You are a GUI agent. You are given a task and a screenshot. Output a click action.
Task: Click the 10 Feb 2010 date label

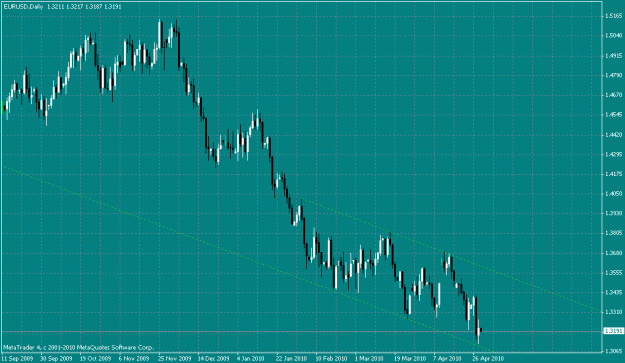point(331,359)
